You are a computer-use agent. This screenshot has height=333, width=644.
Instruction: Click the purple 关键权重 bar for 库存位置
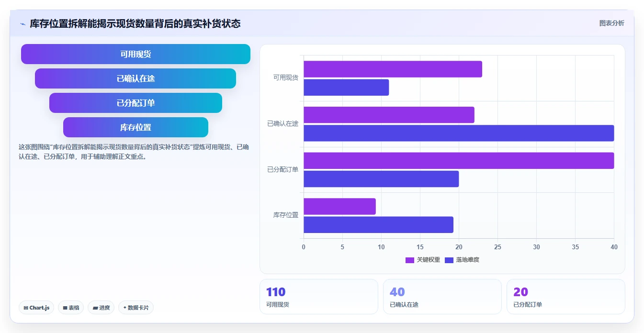pos(339,206)
